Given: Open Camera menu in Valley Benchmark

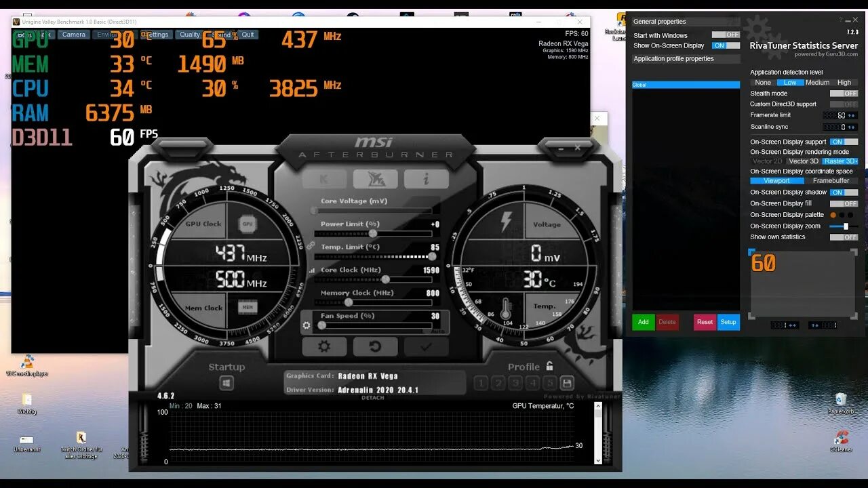Looking at the screenshot, I should 74,35.
